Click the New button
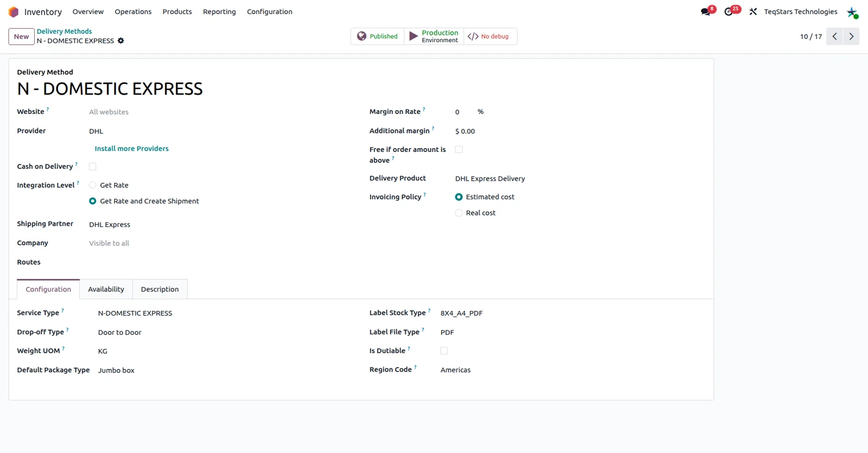 22,36
